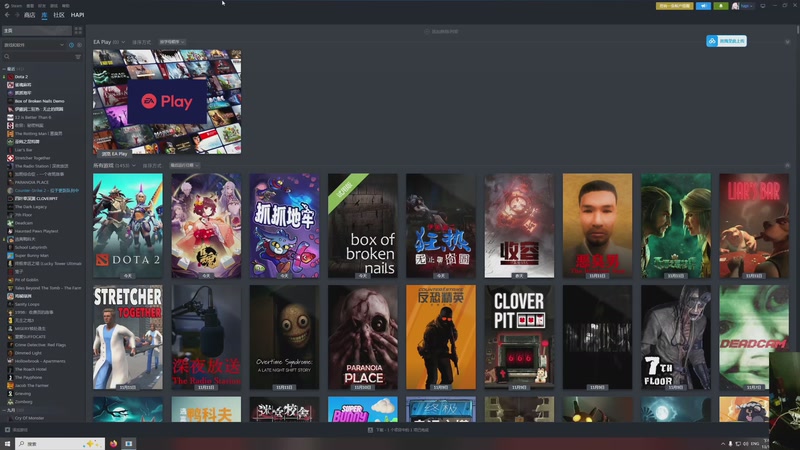Image resolution: width=800 pixels, height=450 pixels.
Task: Select Deadcam in sidebar list
Action: point(23,223)
